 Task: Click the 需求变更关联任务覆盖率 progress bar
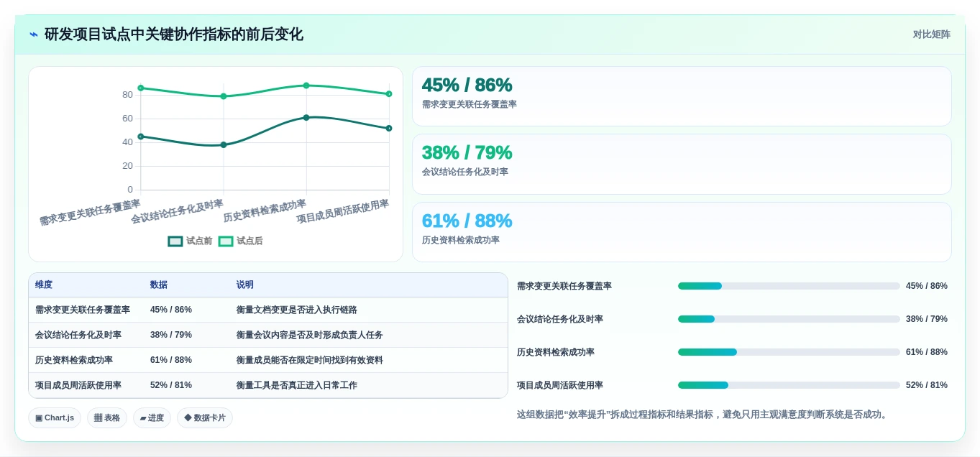[789, 286]
